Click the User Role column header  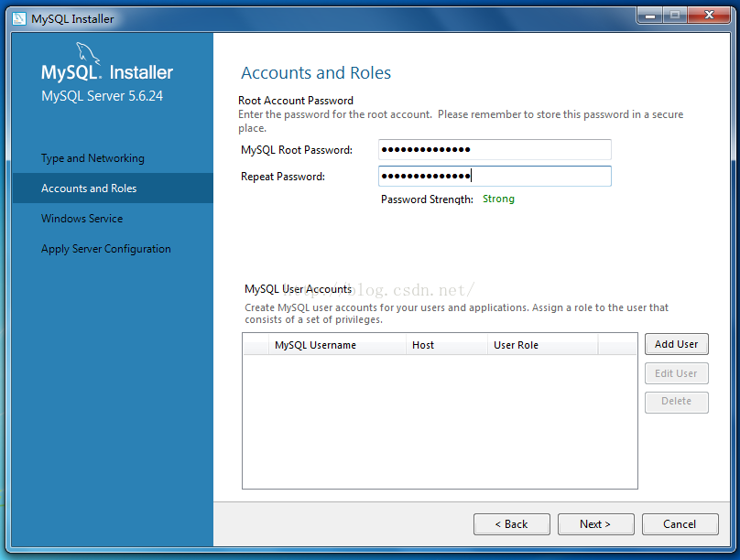click(x=543, y=345)
